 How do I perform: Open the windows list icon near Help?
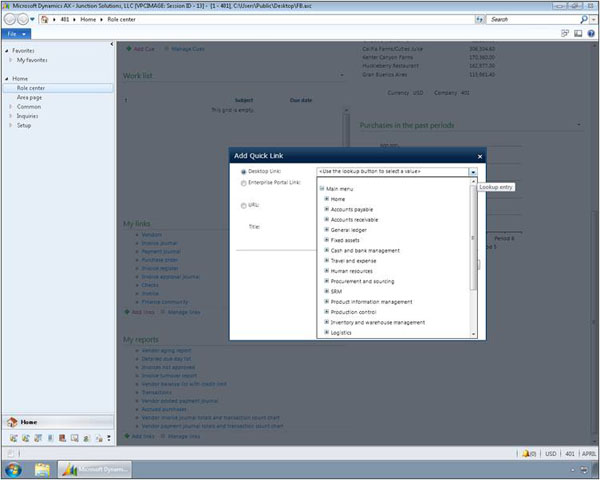coord(565,33)
